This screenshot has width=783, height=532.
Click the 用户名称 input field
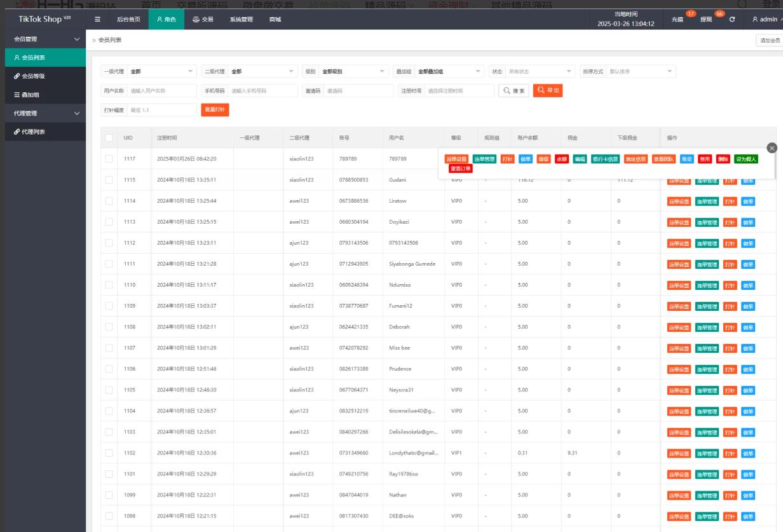(x=161, y=91)
